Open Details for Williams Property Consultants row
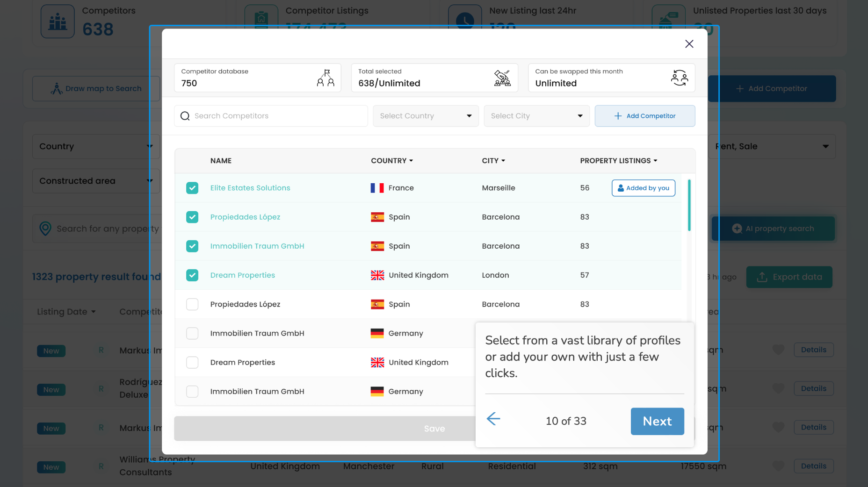Image resolution: width=868 pixels, height=487 pixels. click(x=813, y=466)
